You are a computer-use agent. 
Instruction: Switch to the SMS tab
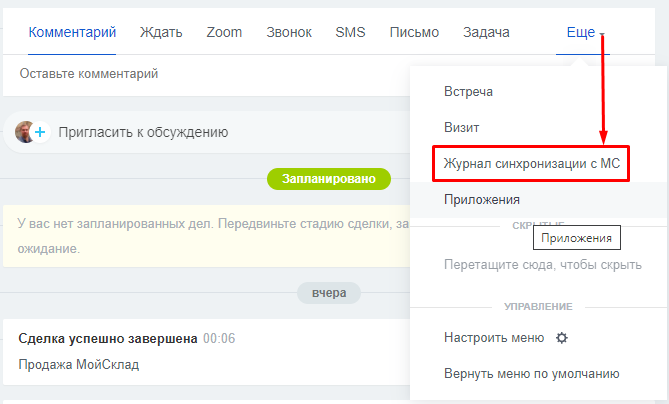[x=350, y=32]
